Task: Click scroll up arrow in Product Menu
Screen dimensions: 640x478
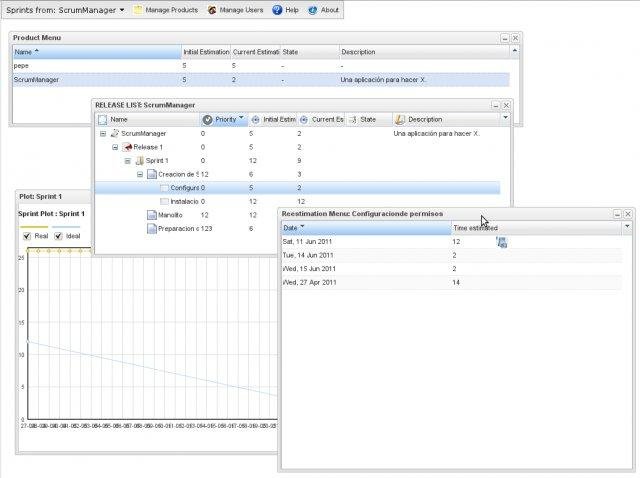Action: (515, 51)
